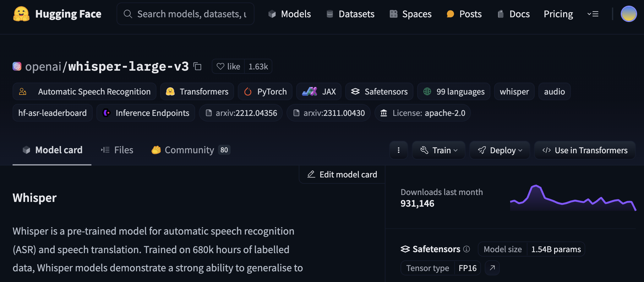Screen dimensions: 644x282
Task: Click the Transformers tag emoji icon
Action: 170,91
